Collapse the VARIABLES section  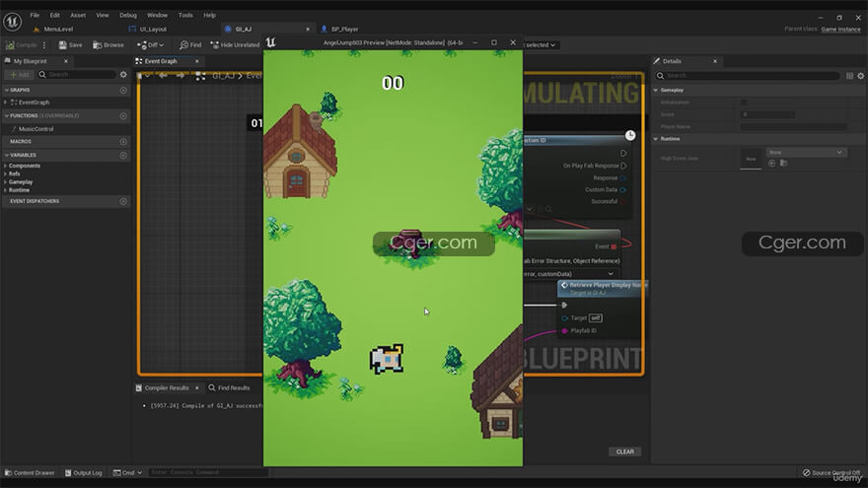[7, 155]
